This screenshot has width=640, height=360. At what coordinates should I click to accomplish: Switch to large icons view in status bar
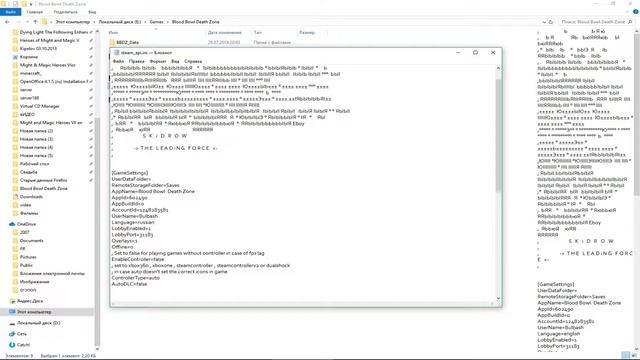click(x=633, y=356)
